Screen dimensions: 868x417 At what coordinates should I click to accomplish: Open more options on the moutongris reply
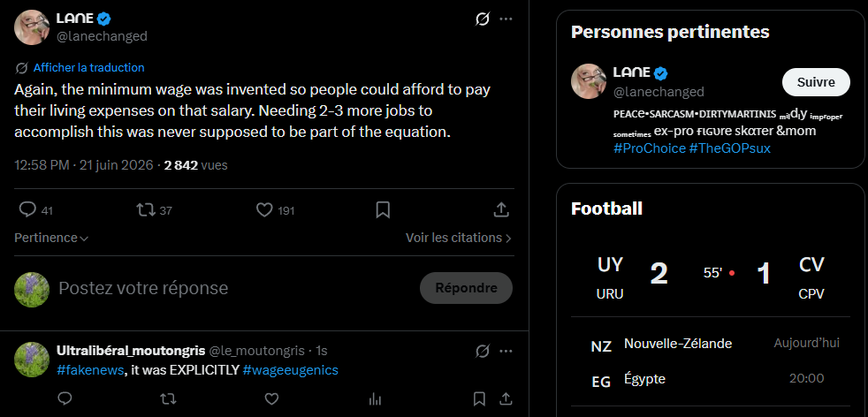506,351
